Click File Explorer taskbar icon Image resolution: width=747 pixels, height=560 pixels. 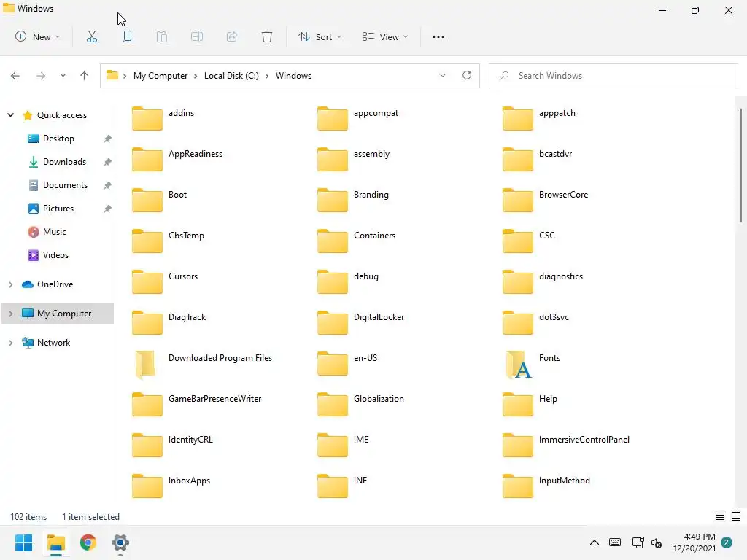55,542
